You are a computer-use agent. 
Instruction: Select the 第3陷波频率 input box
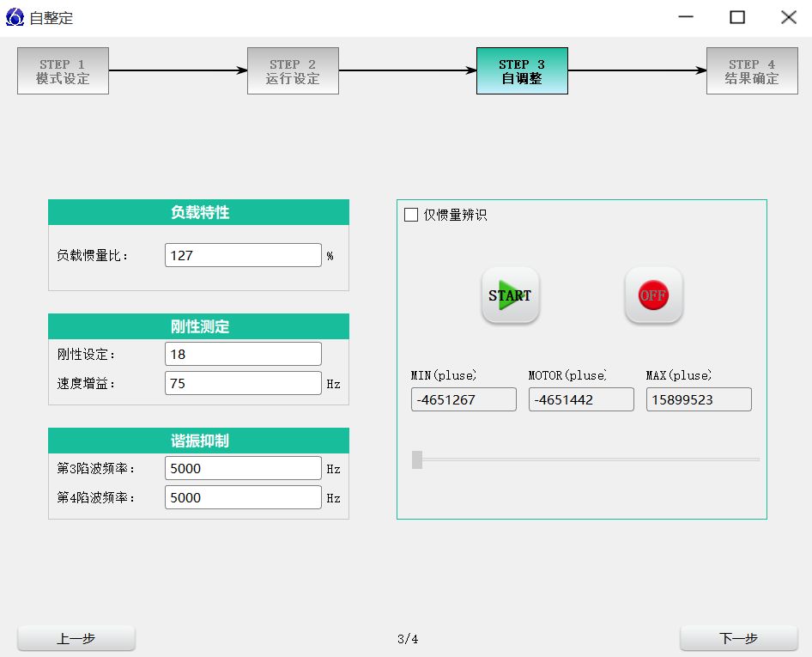coord(243,468)
